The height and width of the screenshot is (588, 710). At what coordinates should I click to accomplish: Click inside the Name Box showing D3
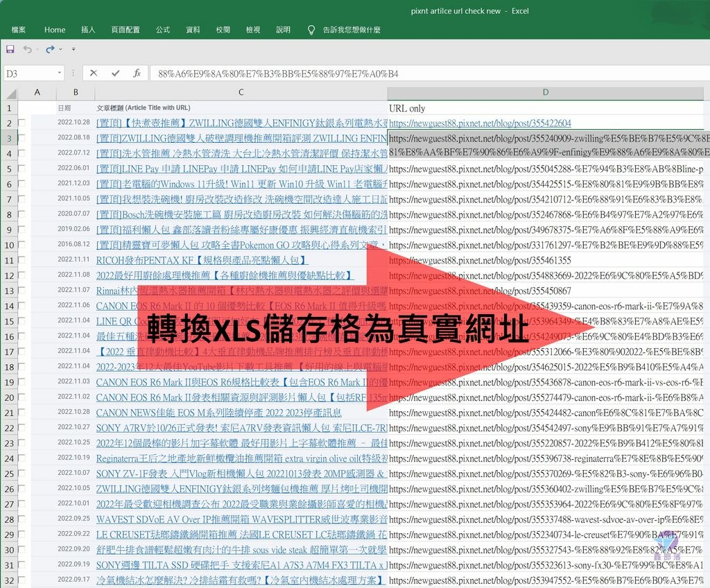pos(31,73)
